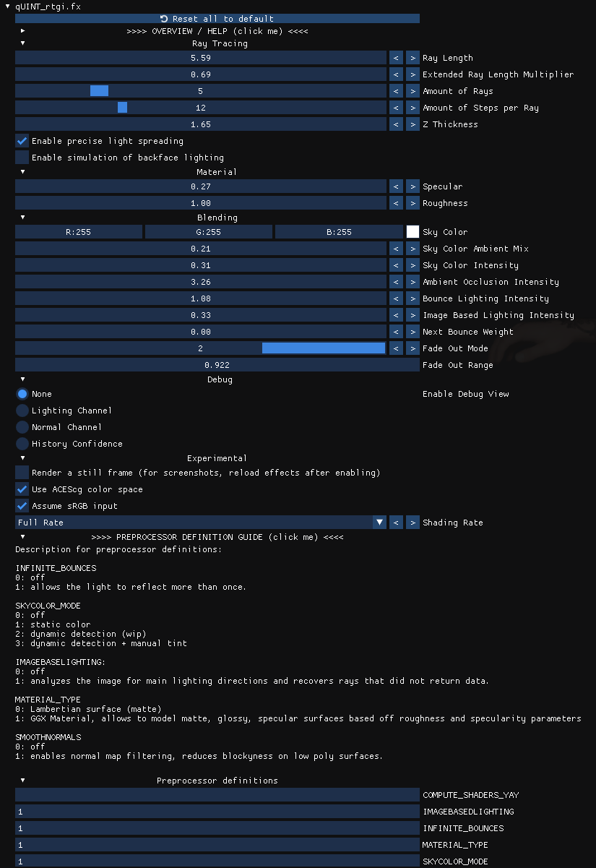Collapse the Ray Tracing section

pyautogui.click(x=22, y=43)
